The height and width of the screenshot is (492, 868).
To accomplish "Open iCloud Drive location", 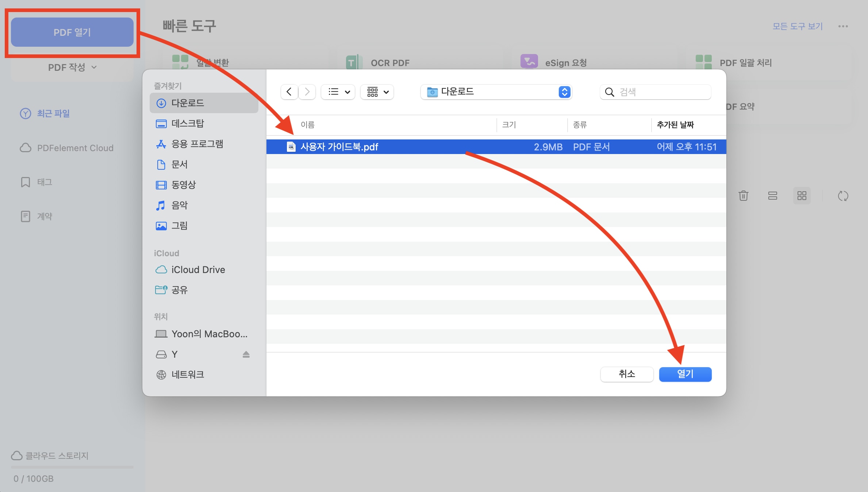I will (x=204, y=269).
